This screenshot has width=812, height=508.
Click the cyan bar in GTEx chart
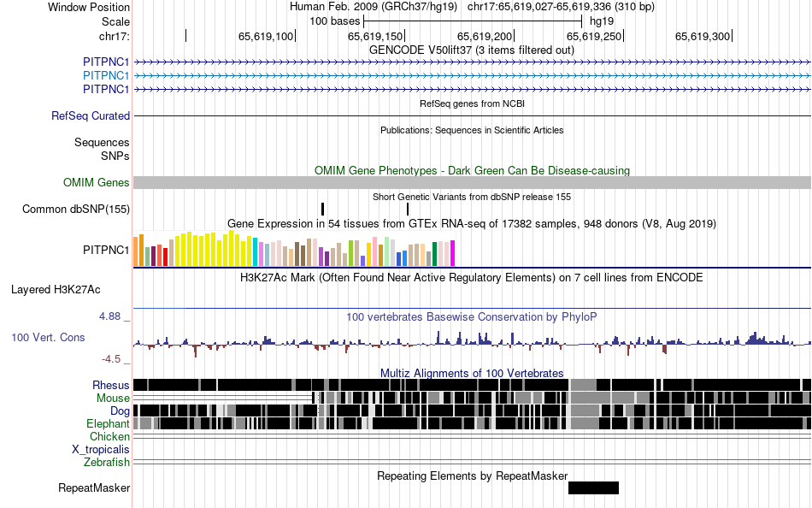coord(255,252)
